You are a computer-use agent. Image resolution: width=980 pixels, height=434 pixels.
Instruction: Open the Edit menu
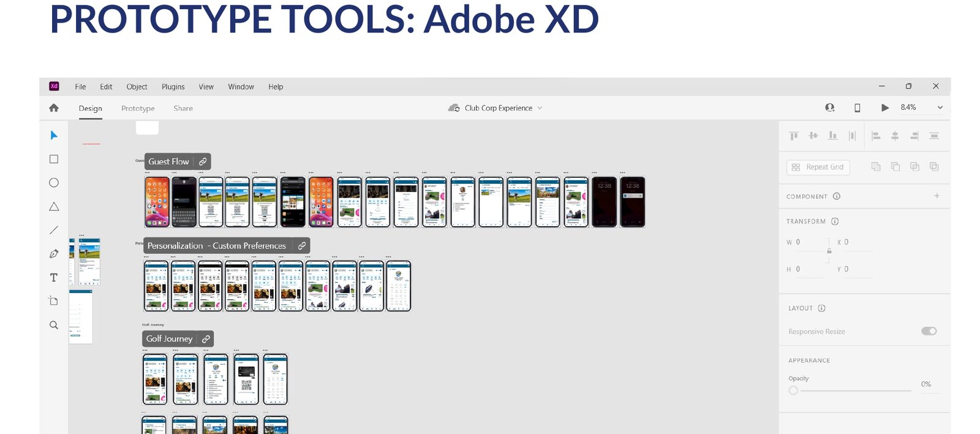click(106, 87)
